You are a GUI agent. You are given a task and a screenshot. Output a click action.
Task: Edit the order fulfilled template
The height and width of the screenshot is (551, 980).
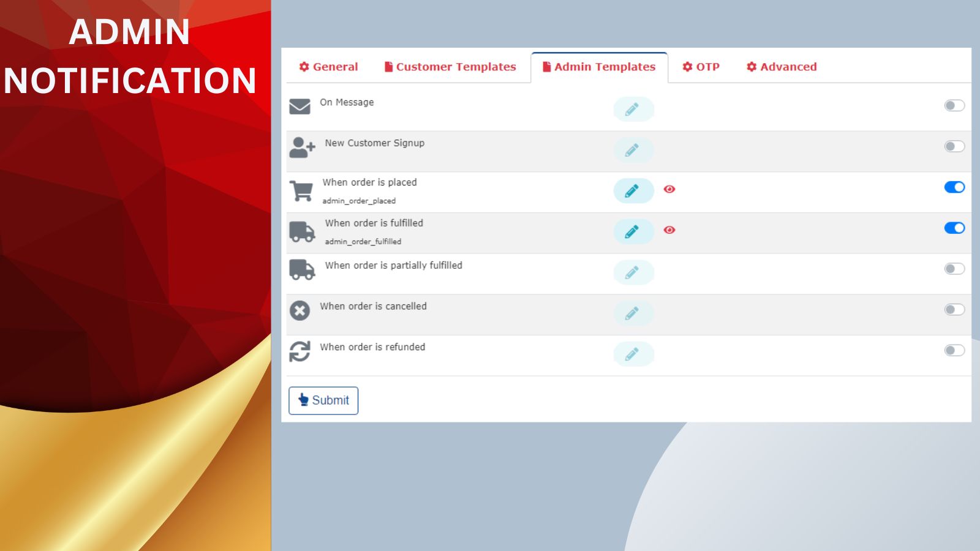tap(633, 231)
